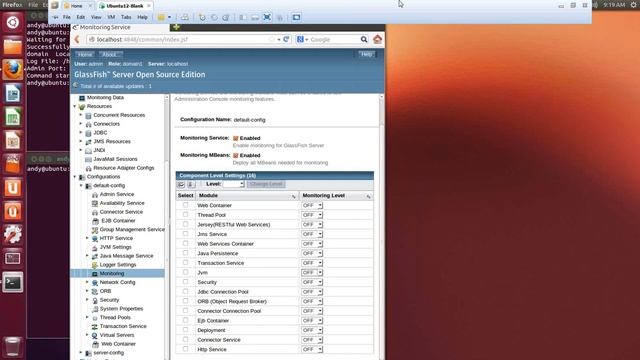Open the Trash icon in launcher

(x=13, y=346)
